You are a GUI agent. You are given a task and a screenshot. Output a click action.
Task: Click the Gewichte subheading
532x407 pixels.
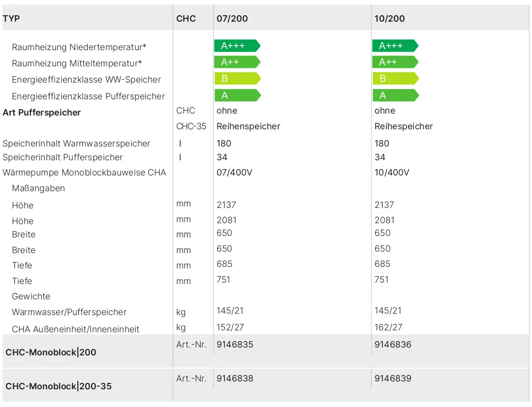[x=31, y=296]
